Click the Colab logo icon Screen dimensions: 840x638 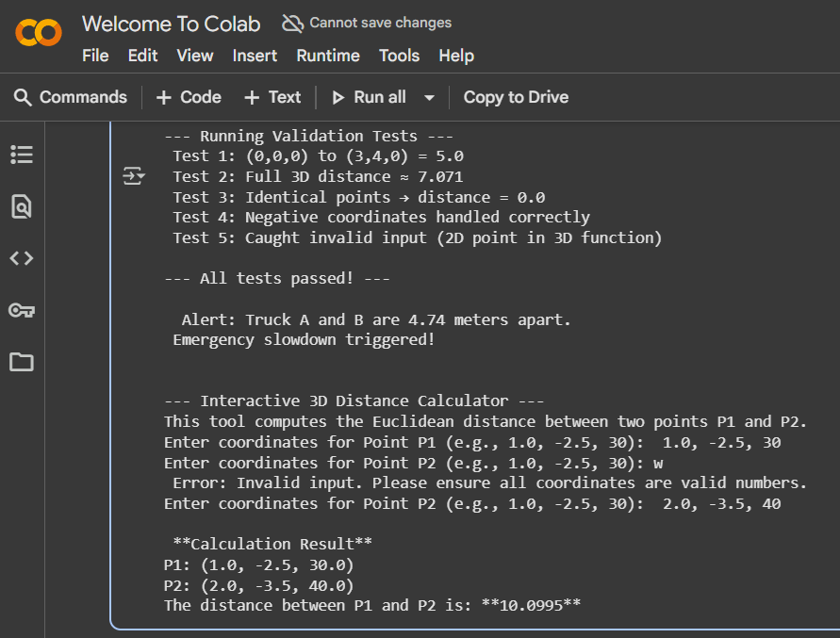[38, 34]
